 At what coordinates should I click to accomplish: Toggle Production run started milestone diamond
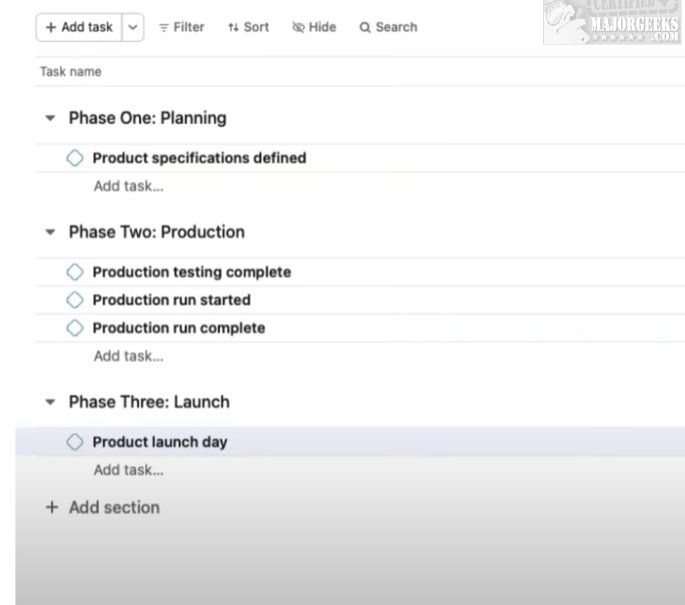click(75, 300)
